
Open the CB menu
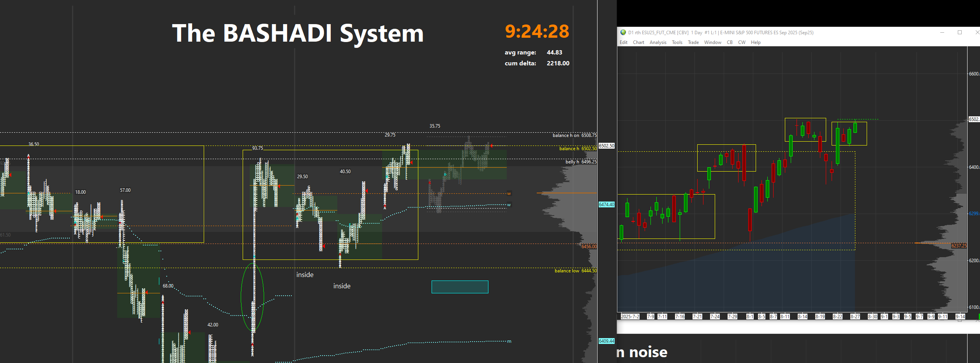(x=730, y=42)
